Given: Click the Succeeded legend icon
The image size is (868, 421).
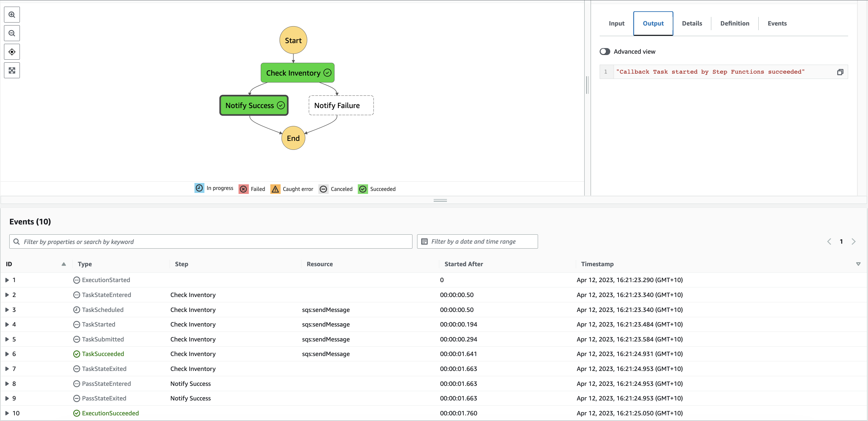Looking at the screenshot, I should click(362, 189).
